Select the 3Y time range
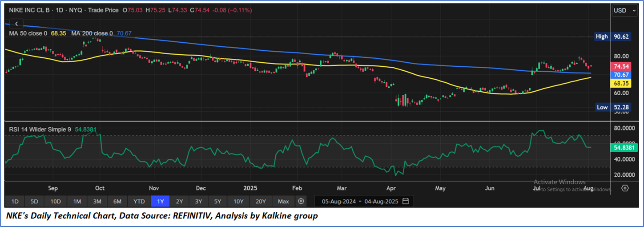The width and height of the screenshot is (644, 227). [199, 201]
